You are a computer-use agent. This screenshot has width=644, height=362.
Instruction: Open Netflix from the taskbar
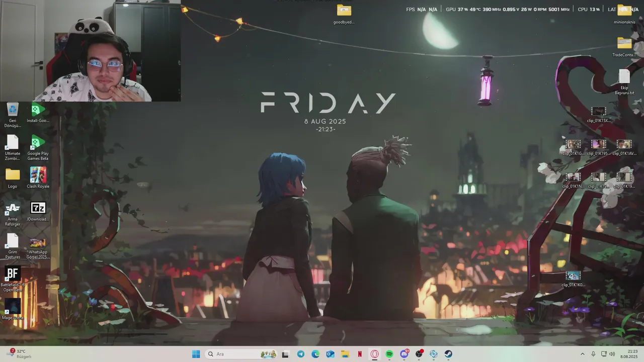[360, 354]
